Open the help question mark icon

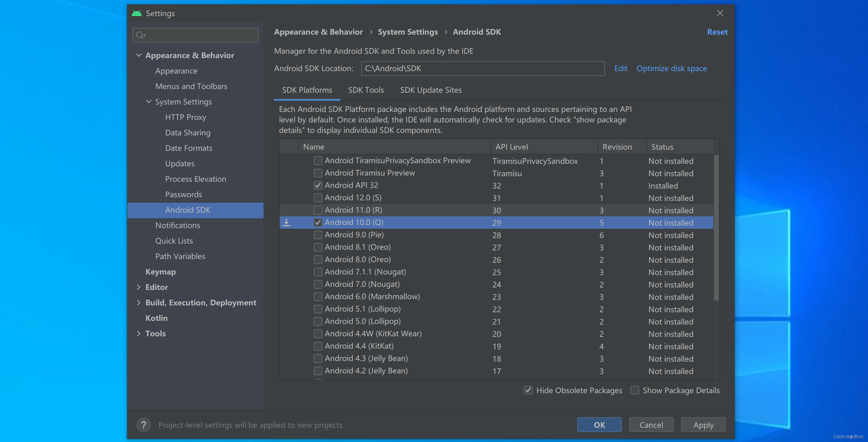click(x=144, y=425)
